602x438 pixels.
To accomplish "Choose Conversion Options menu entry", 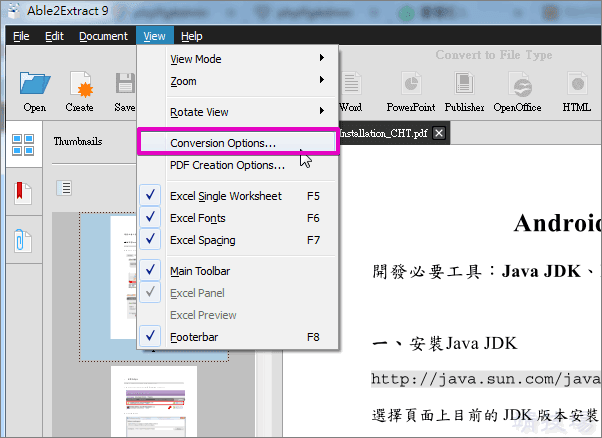I will [238, 142].
